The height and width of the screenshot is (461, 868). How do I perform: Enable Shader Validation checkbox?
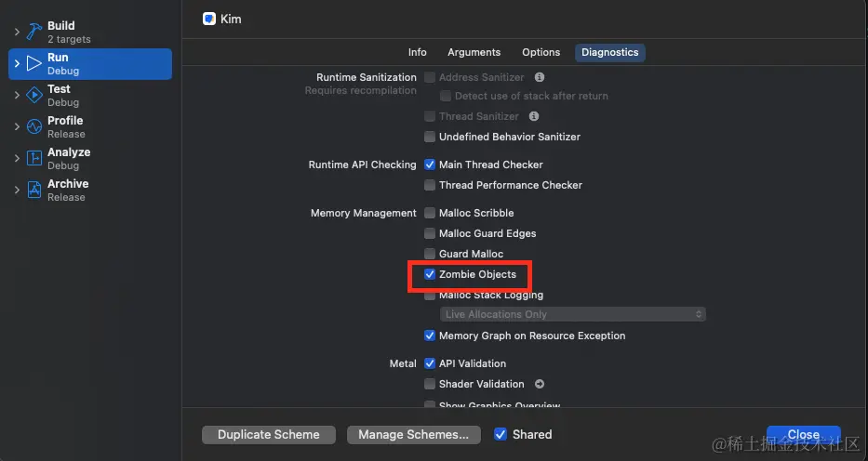coord(430,384)
